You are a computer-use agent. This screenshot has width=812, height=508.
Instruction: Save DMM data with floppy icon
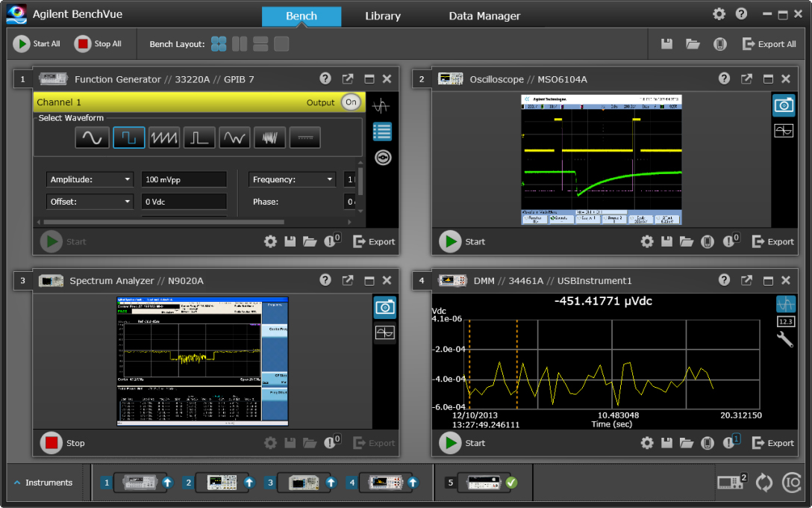[666, 443]
